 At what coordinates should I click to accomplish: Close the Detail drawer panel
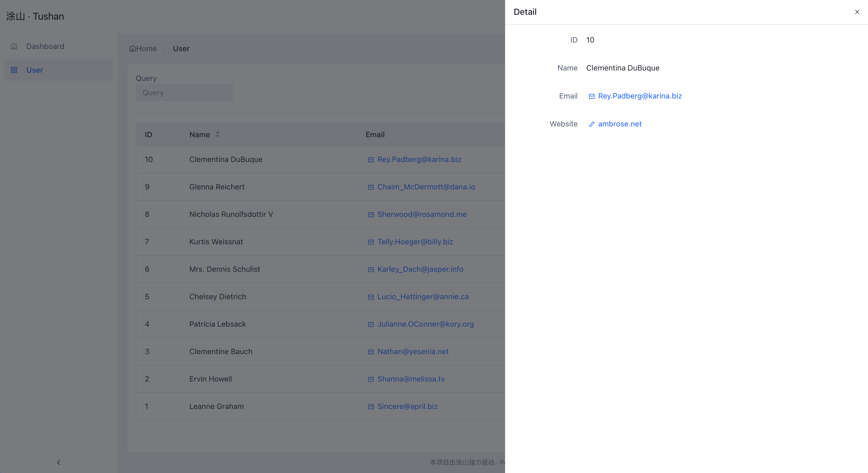857,12
